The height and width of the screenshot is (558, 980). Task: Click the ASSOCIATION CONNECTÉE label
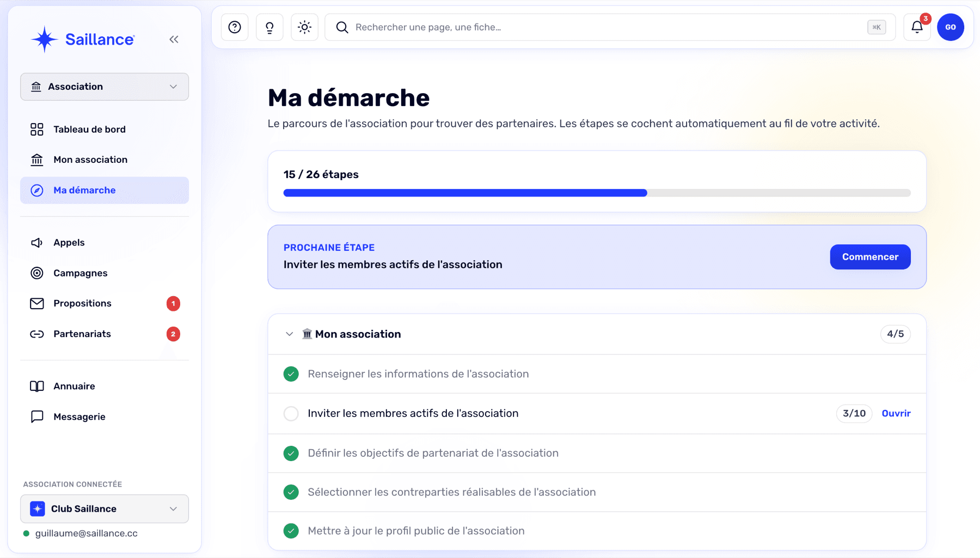pos(72,484)
